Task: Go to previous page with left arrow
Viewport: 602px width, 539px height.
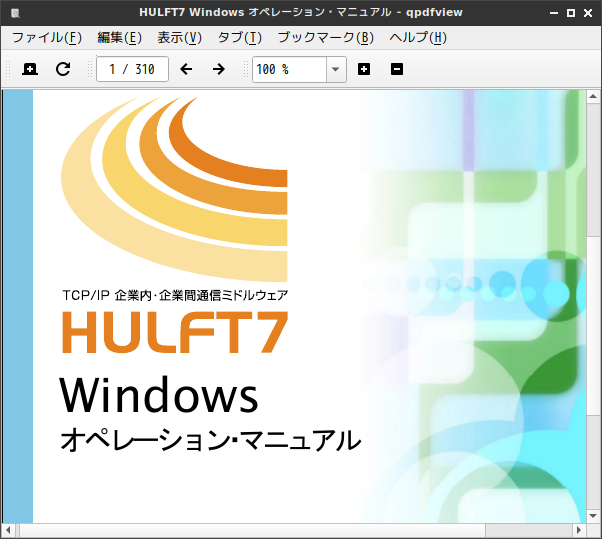Action: tap(186, 69)
